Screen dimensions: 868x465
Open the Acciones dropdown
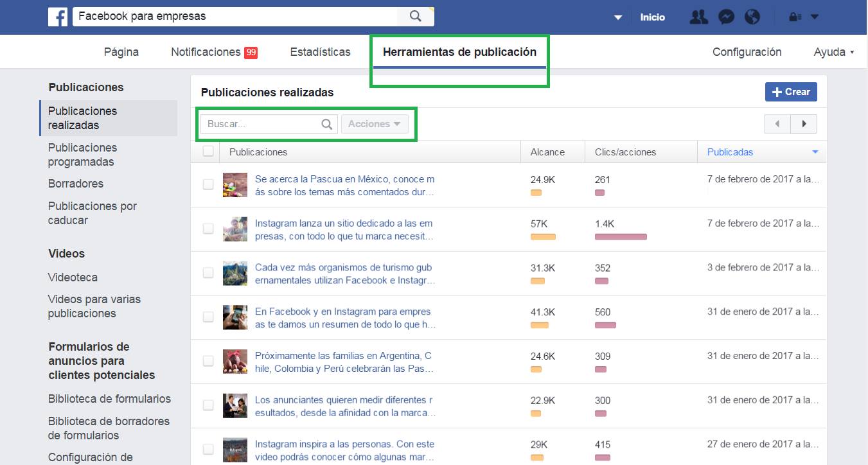click(375, 124)
